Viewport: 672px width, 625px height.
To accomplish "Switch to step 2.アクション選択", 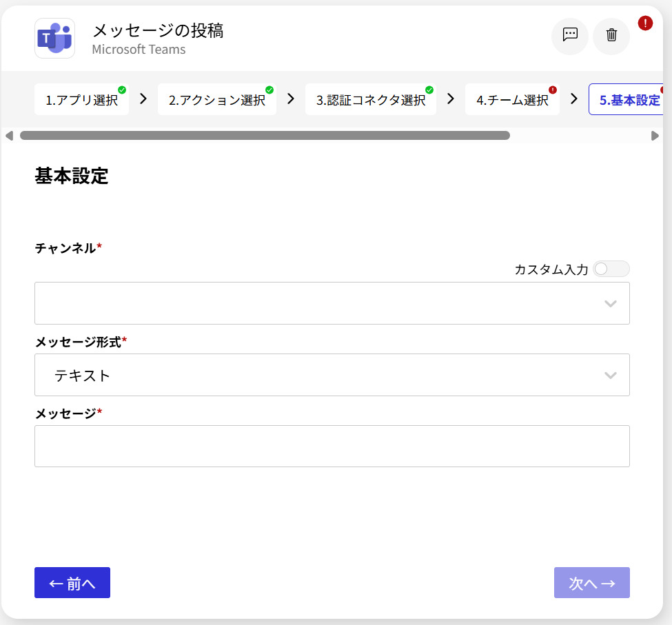I will (x=216, y=100).
